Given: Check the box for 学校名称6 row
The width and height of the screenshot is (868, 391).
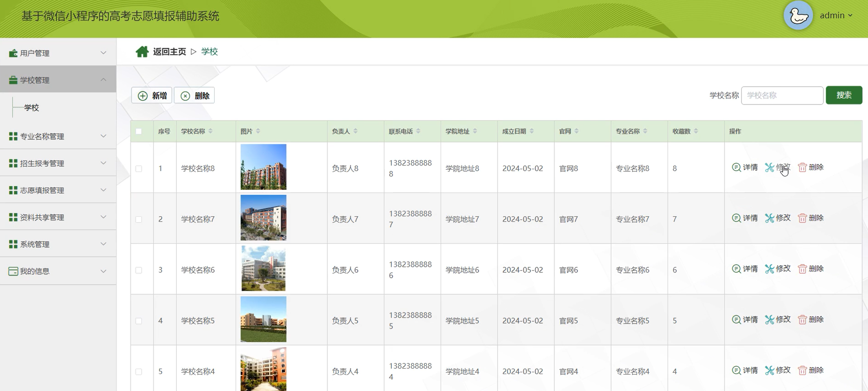Looking at the screenshot, I should 139,270.
